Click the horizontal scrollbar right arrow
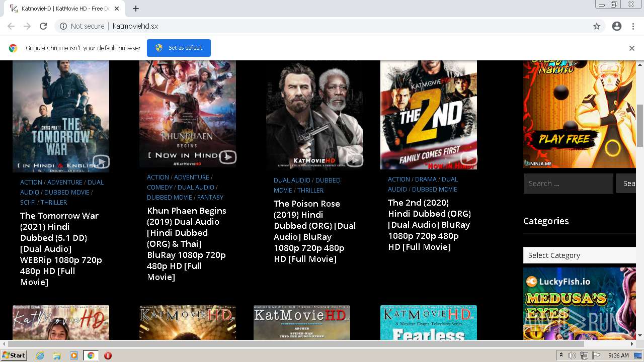Screen dimensions: 644x362 point(632,344)
